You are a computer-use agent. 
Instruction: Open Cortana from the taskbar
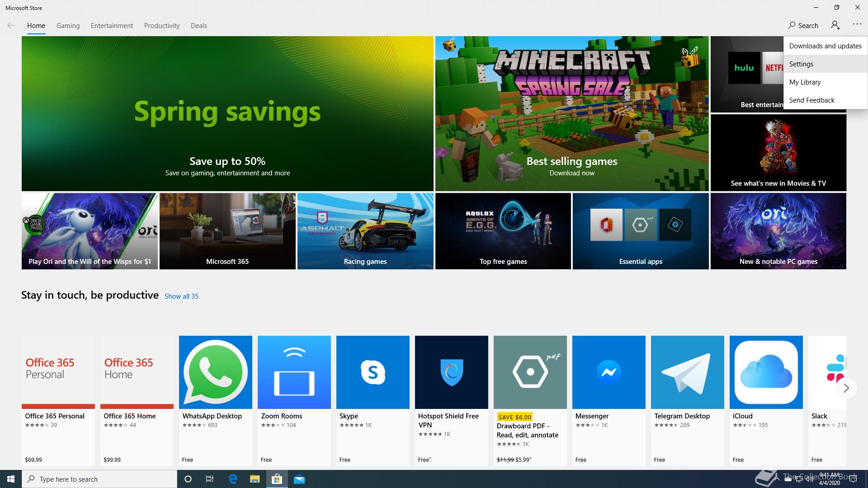point(188,479)
